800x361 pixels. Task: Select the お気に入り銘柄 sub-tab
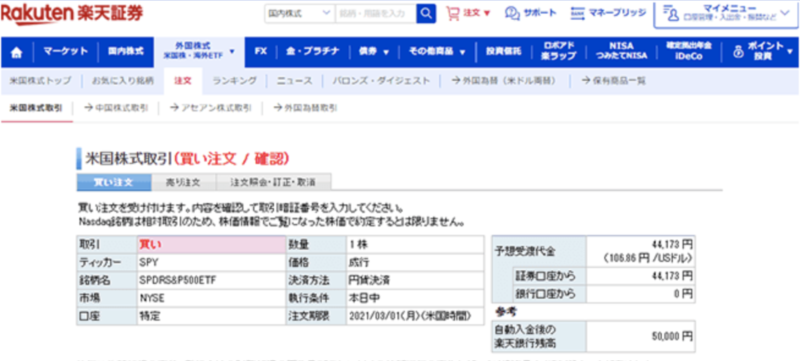pos(122,81)
